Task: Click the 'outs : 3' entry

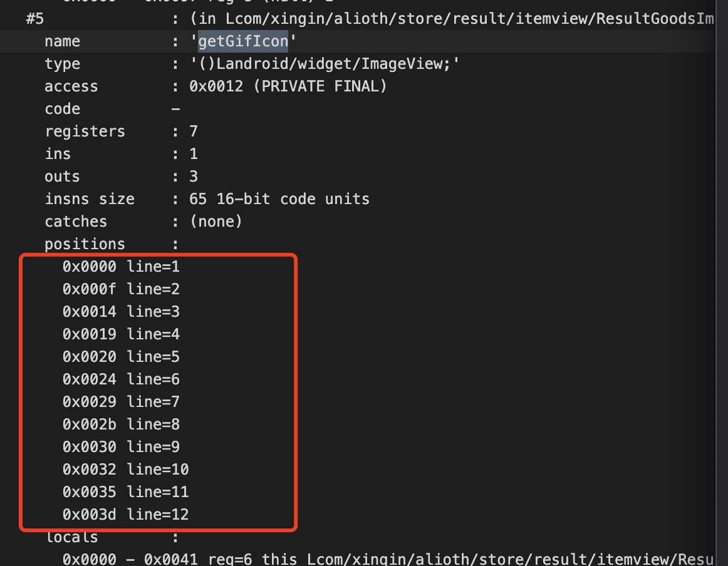Action: (119, 176)
